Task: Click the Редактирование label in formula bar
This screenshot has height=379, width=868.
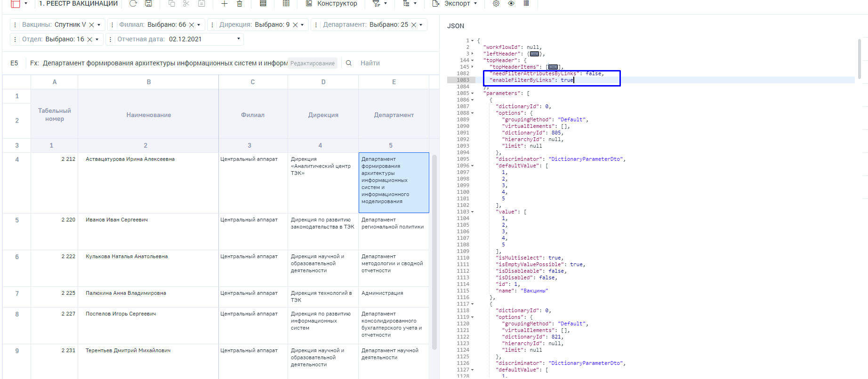Action: pyautogui.click(x=313, y=63)
